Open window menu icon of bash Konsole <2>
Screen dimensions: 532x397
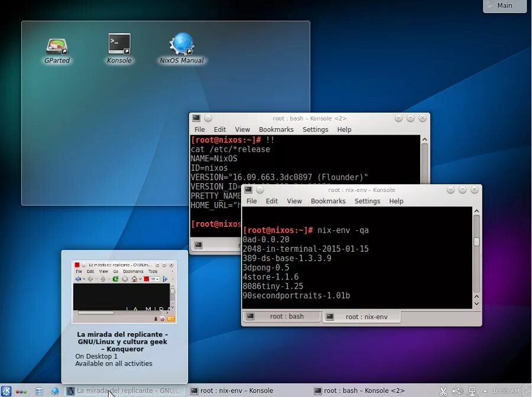coord(196,118)
